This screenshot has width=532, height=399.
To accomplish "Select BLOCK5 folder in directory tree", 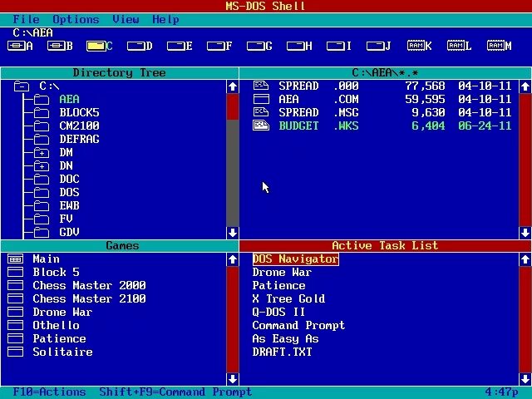I will (80, 112).
